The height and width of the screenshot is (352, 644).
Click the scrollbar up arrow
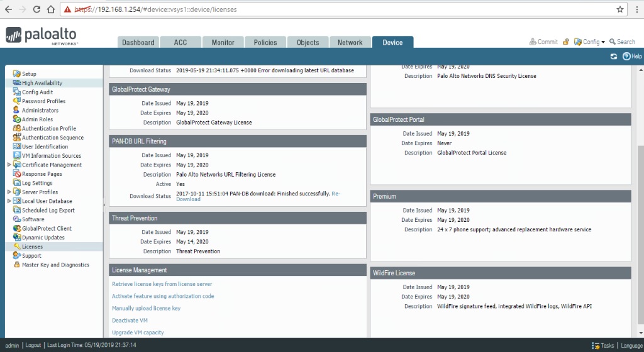(640, 70)
